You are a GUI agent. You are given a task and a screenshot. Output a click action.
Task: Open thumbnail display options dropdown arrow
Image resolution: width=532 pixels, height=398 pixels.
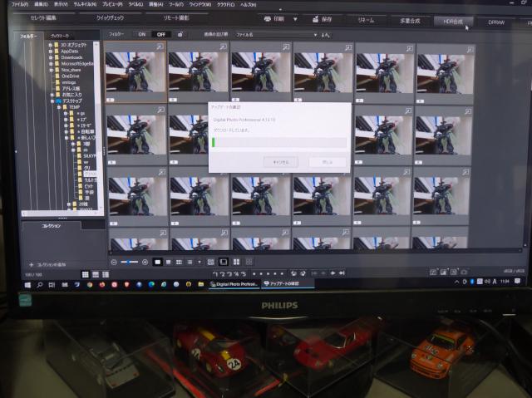pyautogui.click(x=199, y=262)
